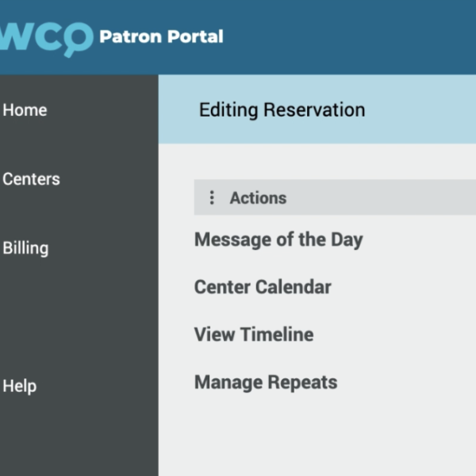Go to Home in the sidebar

pos(25,110)
